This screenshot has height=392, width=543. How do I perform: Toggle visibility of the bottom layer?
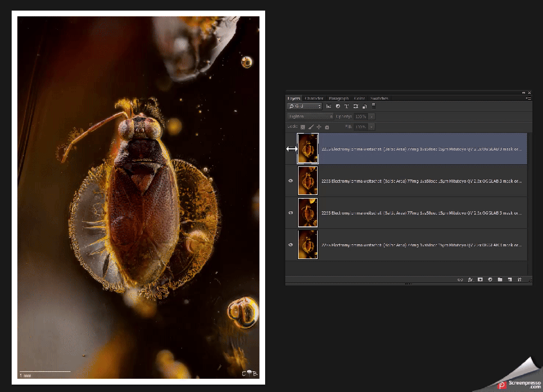point(291,244)
